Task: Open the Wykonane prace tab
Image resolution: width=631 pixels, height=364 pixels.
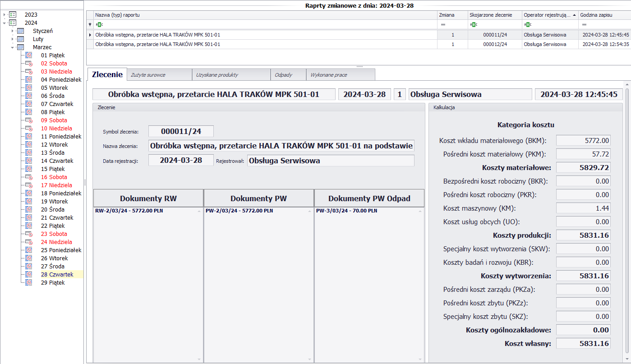Action: point(341,75)
